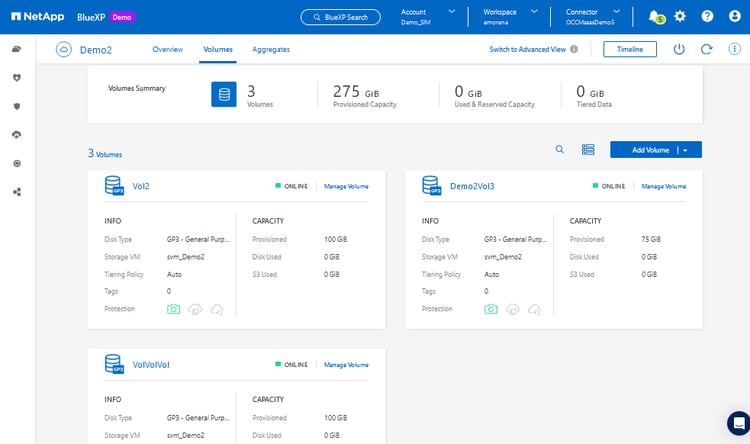Open the user profile icon

[734, 16]
